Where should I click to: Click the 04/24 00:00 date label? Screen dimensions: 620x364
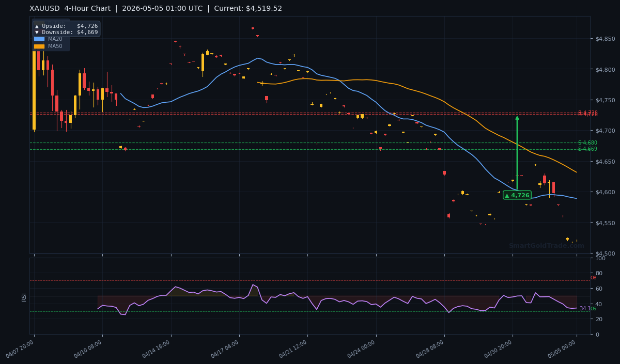point(362,349)
